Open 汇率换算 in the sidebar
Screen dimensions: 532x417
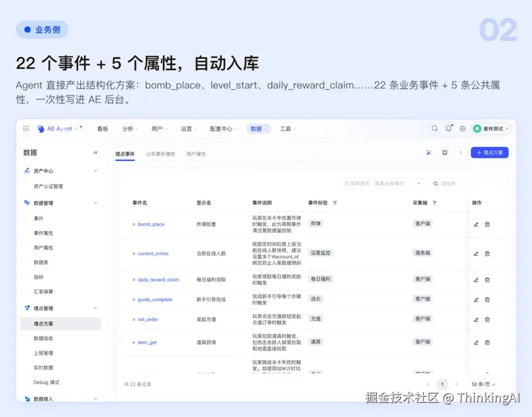pyautogui.click(x=43, y=292)
